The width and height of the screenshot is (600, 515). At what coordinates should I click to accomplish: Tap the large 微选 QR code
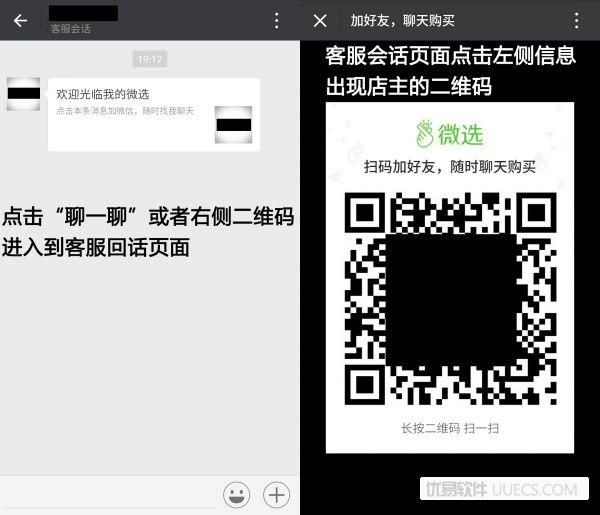pyautogui.click(x=450, y=298)
